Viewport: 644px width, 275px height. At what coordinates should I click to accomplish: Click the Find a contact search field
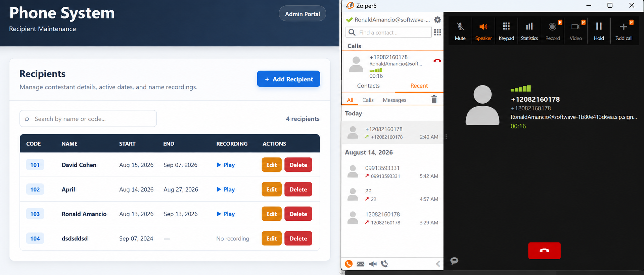(x=388, y=33)
